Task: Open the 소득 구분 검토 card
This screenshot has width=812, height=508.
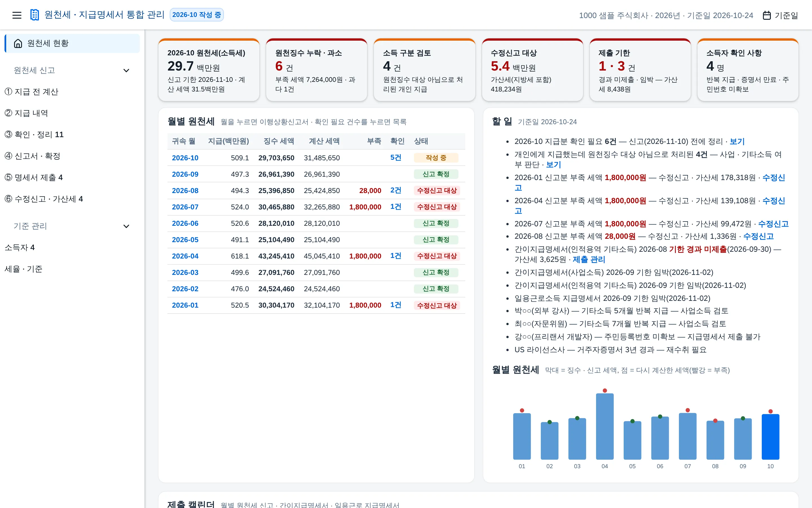Action: [424, 70]
